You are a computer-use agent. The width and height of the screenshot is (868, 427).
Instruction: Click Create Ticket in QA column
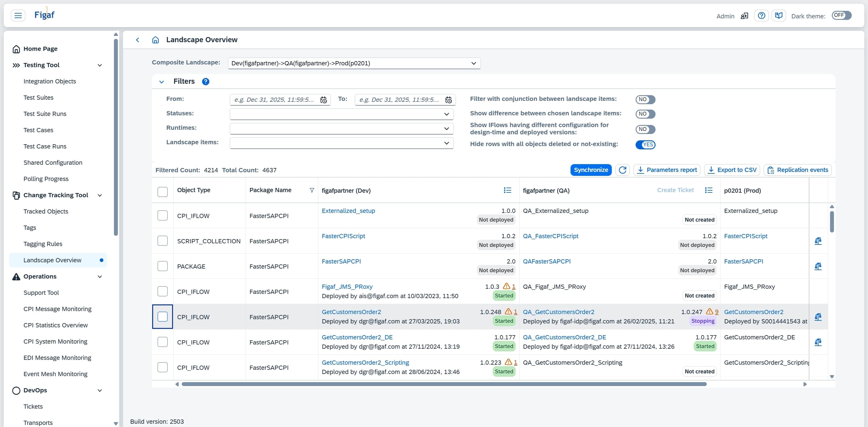(675, 190)
